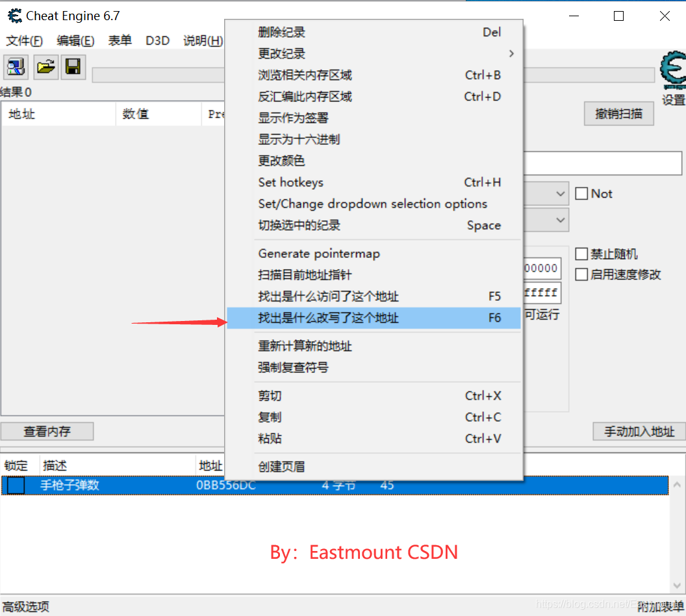The height and width of the screenshot is (616, 686).
Task: Minimize the Cheat Engine window
Action: (574, 16)
